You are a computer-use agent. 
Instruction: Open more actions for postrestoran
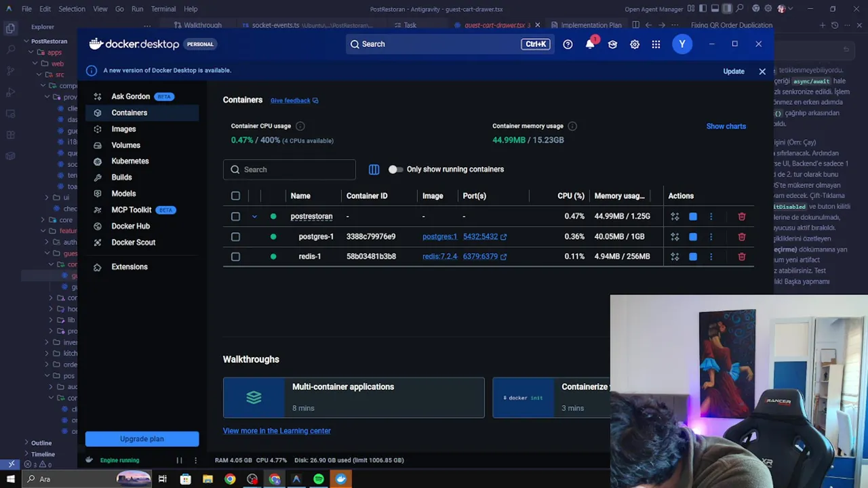(711, 217)
